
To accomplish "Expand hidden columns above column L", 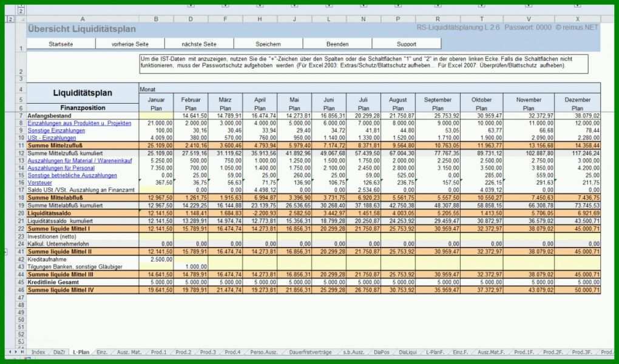I will tap(329, 5).
